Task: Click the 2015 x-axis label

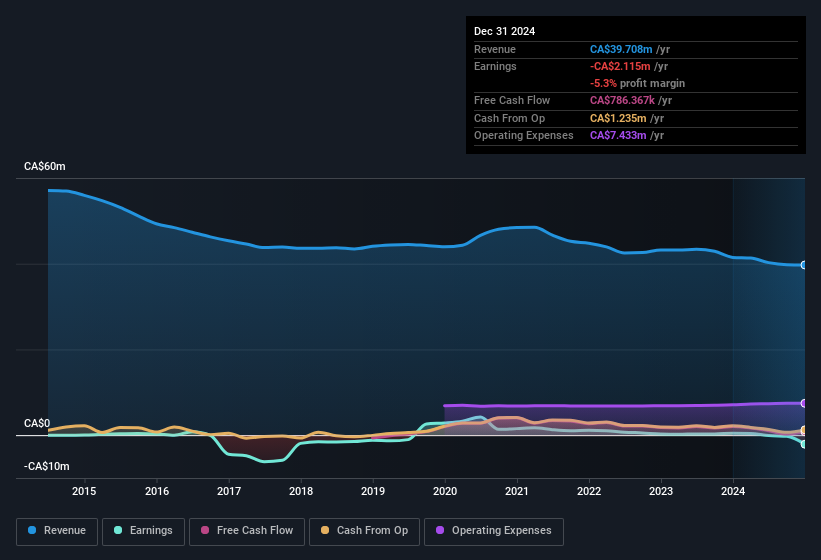Action: [84, 491]
